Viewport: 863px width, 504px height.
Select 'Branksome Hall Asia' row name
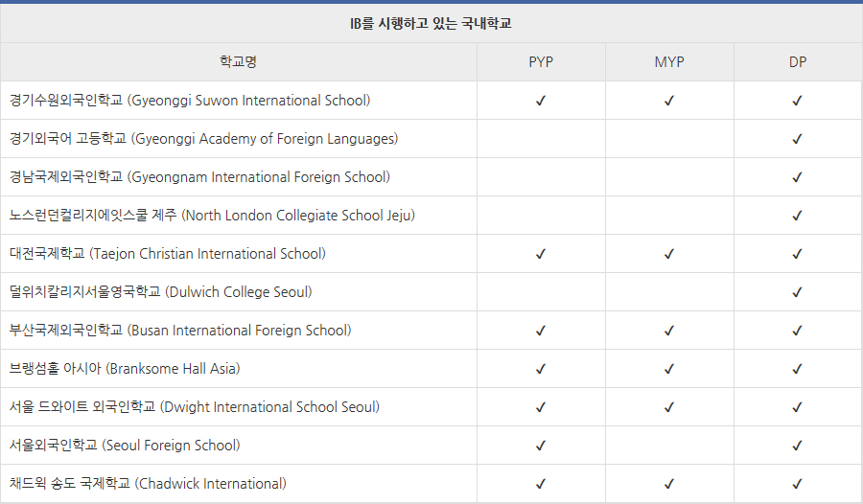125,369
